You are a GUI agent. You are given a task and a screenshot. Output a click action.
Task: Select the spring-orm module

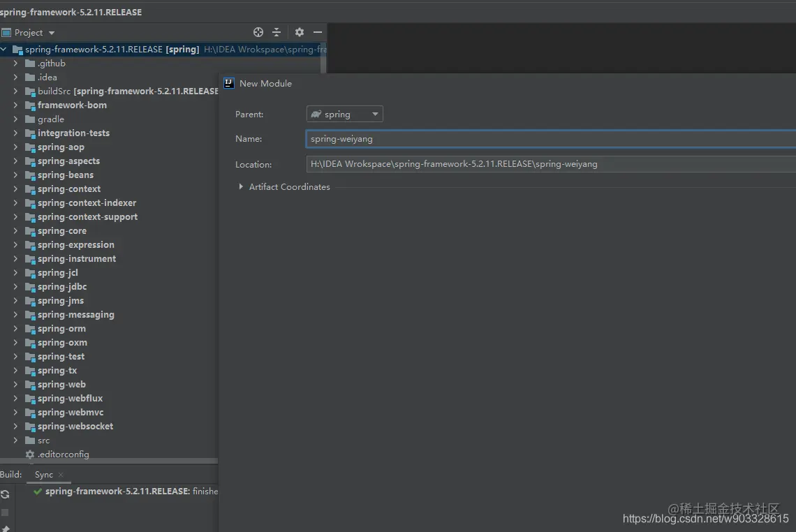coord(61,328)
